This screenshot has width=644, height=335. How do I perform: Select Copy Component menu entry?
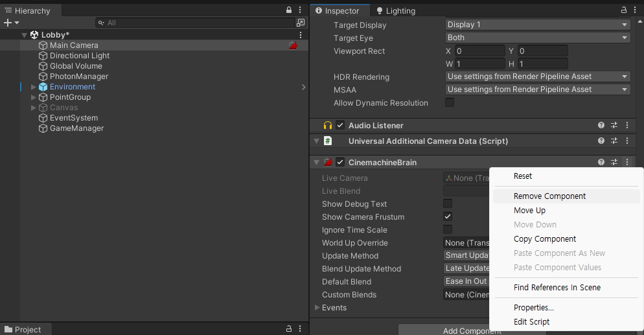[566, 239]
